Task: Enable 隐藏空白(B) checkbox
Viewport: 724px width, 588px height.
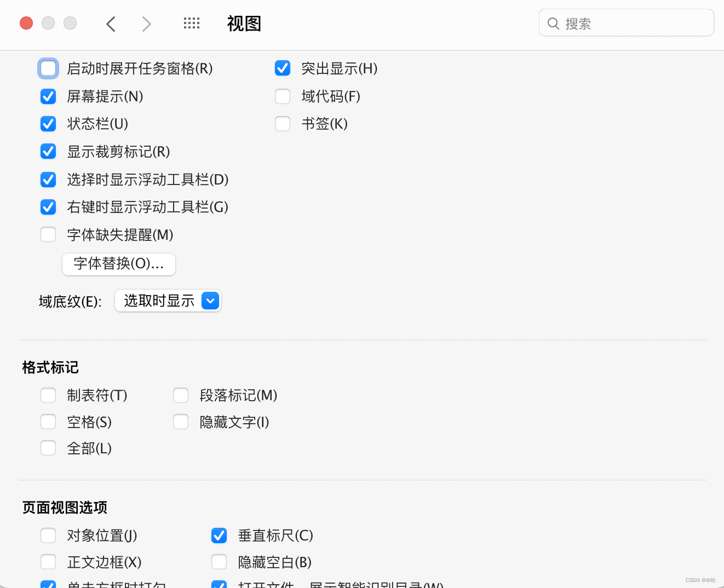Action: 219,562
